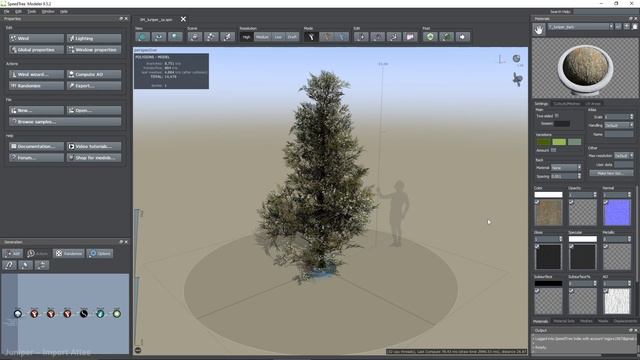640x360 pixels.
Task: Click the dark green variation swatch
Action: 543,142
